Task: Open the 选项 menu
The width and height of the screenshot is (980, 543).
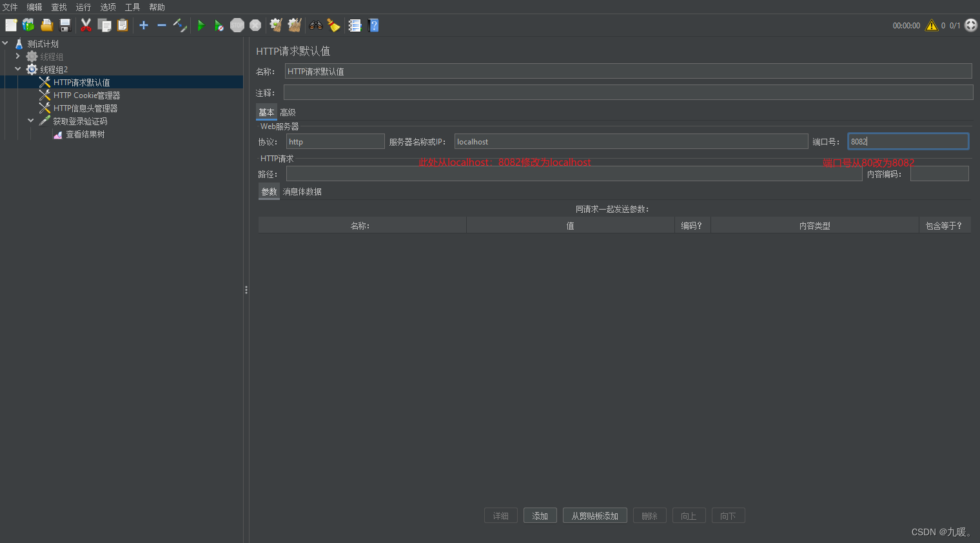Action: tap(107, 7)
